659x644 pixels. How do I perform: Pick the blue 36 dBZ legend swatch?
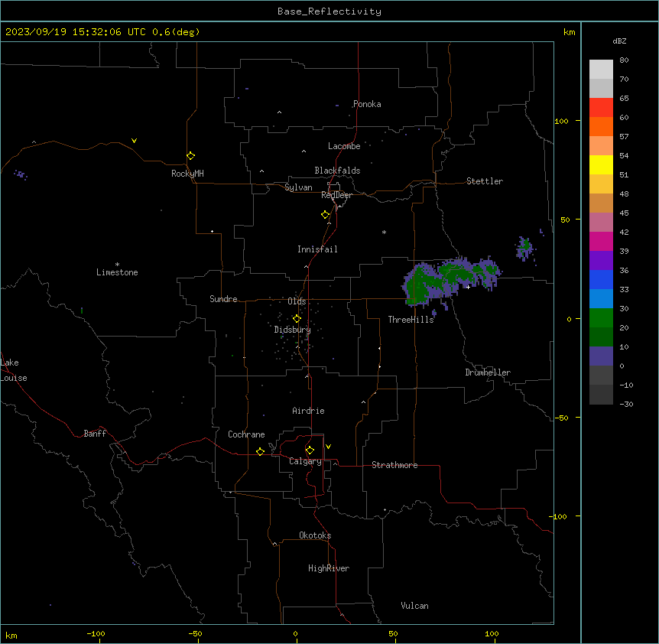coord(601,279)
